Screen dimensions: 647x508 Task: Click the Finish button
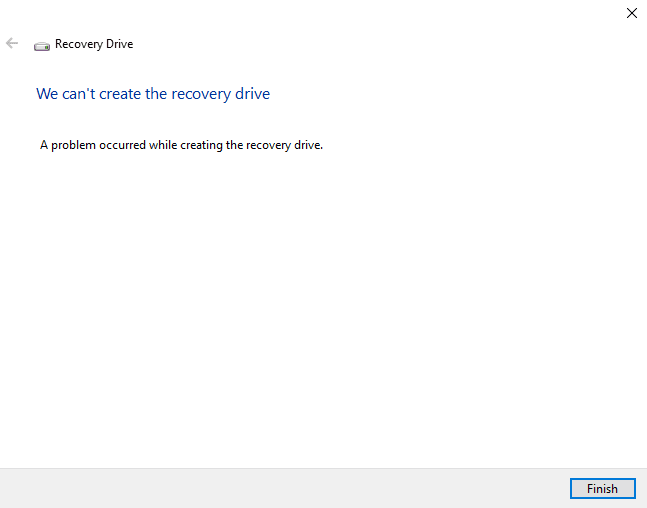click(x=602, y=489)
